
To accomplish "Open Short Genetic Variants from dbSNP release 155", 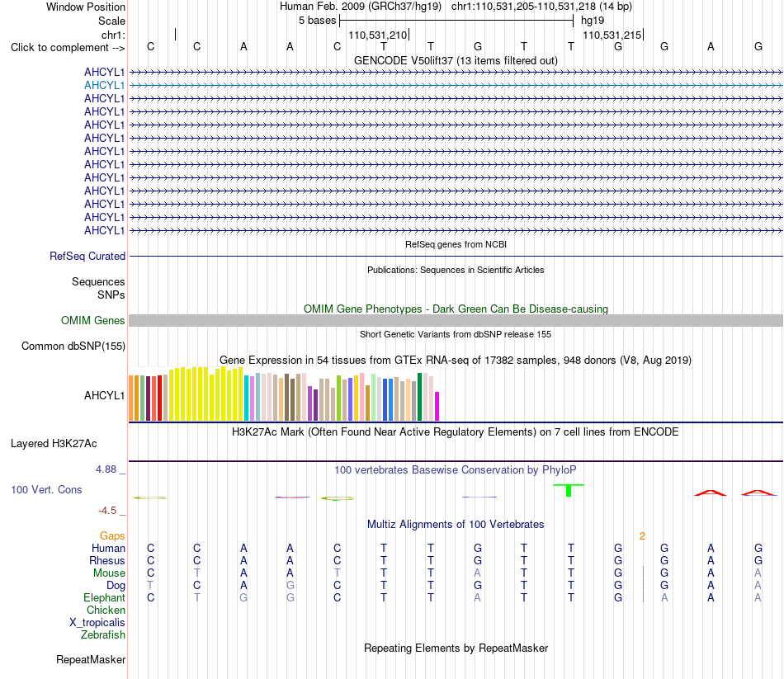I will [x=456, y=334].
